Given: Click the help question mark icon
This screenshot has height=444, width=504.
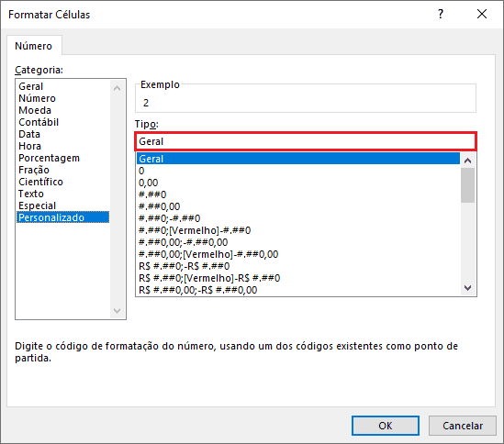Looking at the screenshot, I should [441, 14].
